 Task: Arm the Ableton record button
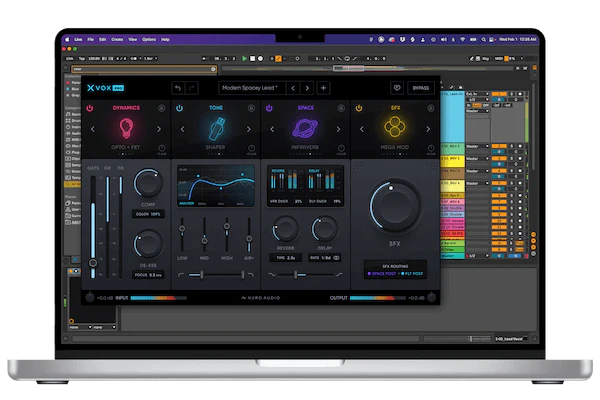(x=260, y=59)
